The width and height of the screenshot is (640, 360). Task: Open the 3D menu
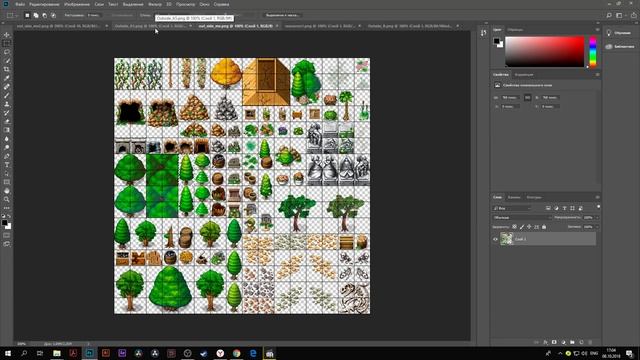coord(169,4)
